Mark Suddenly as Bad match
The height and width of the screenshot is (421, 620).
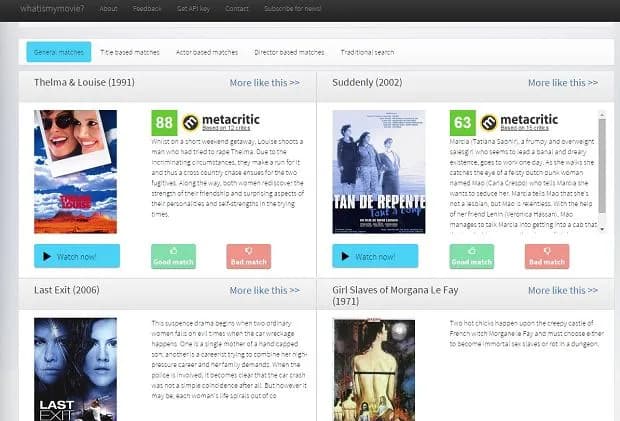tap(545, 256)
